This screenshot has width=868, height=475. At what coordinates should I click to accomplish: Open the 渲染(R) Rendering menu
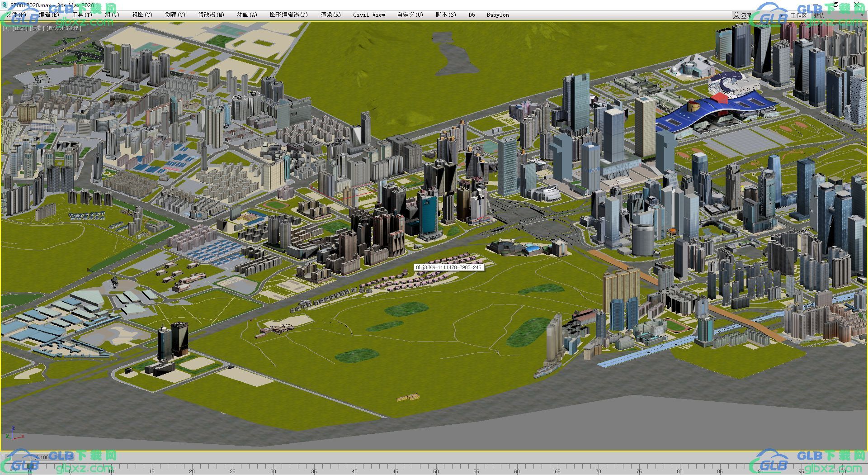(330, 15)
